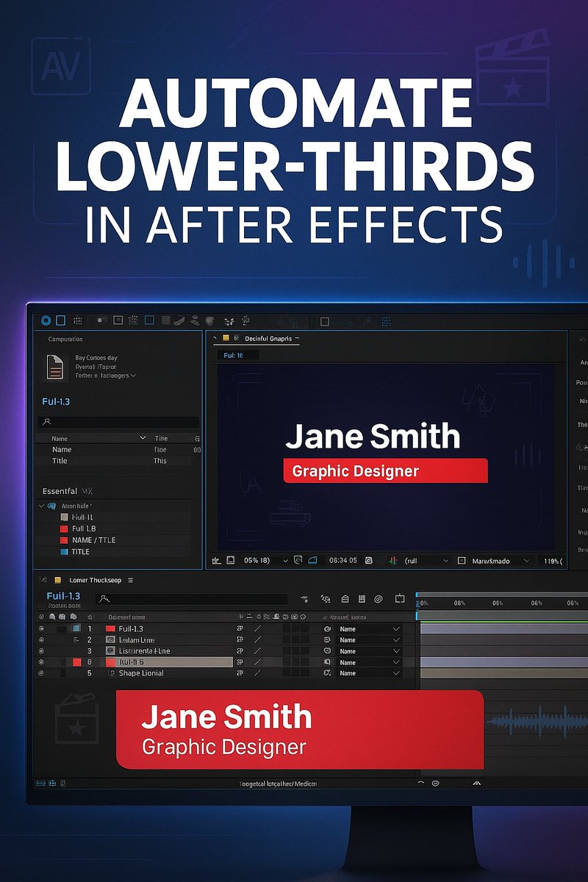Open the Name parent dropdown on the Lisrnarenta-l-Lne row
This screenshot has height=882, width=588.
point(370,651)
